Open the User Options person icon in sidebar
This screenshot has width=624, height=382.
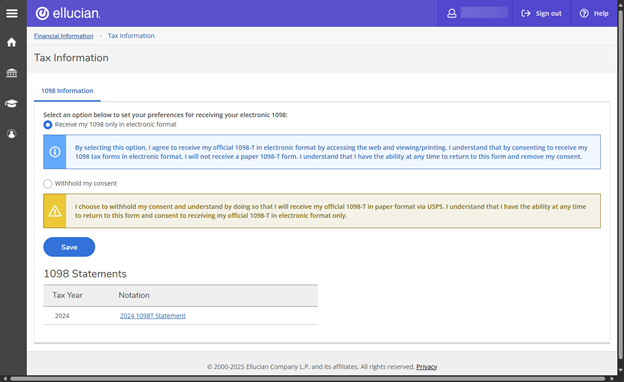pos(12,134)
